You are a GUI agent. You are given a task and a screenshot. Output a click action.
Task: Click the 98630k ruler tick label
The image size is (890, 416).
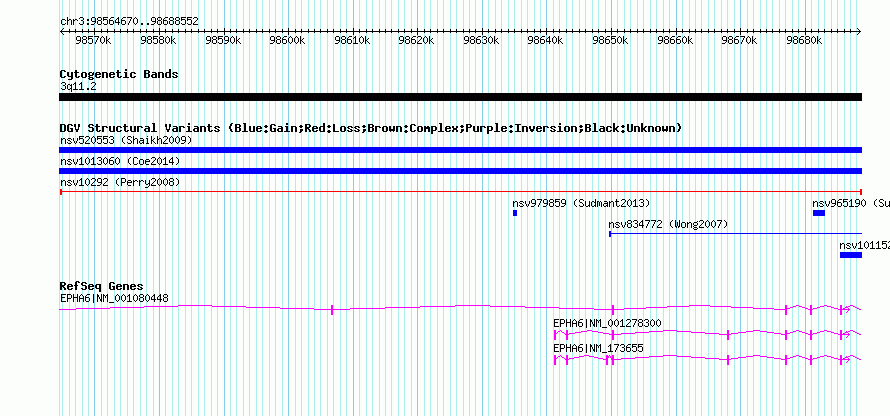click(481, 41)
